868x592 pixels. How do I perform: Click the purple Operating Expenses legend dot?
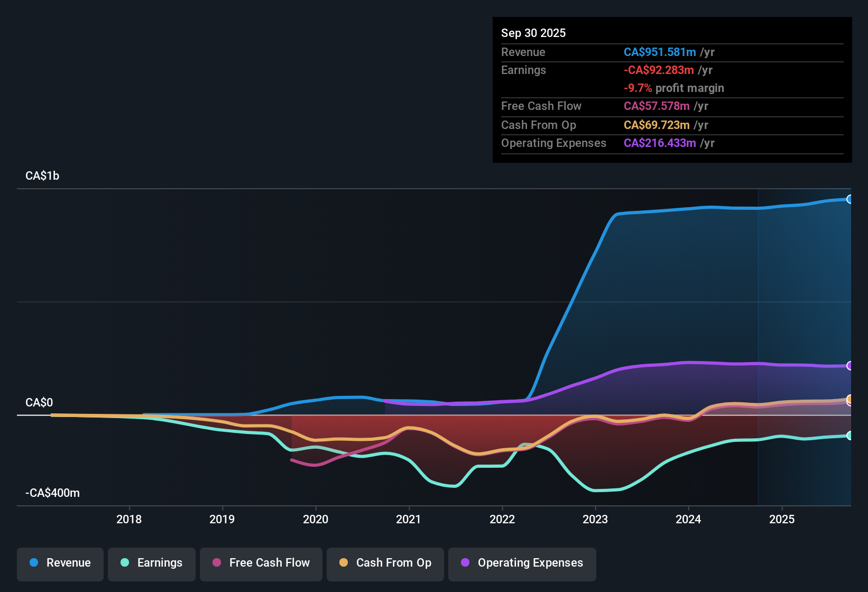click(x=465, y=563)
